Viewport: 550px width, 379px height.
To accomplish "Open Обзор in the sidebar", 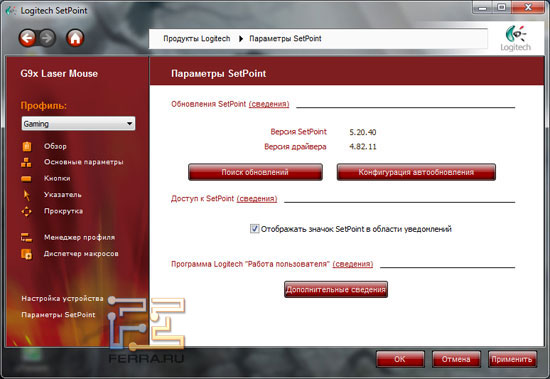I will tap(55, 146).
